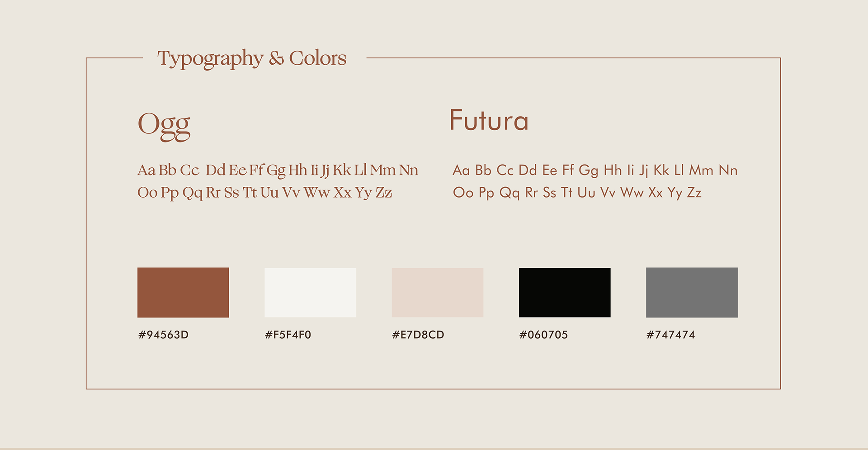Click the #94563D hex code label

click(163, 335)
